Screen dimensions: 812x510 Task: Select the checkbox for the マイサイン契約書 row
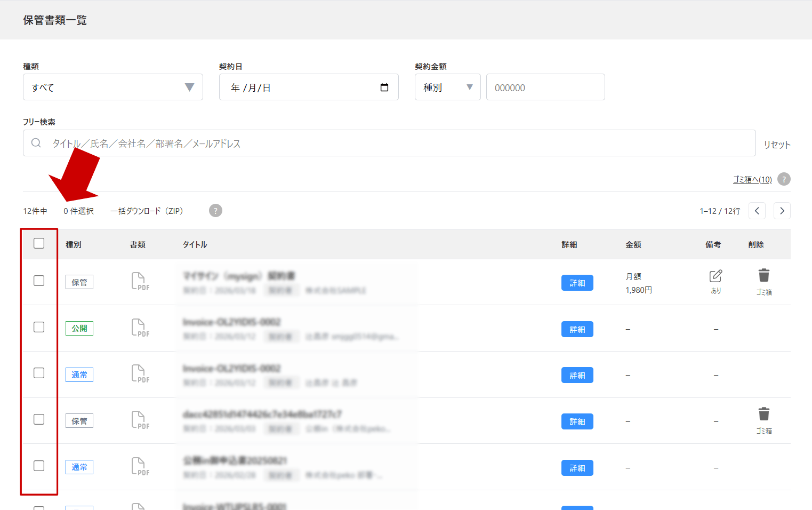click(x=39, y=280)
